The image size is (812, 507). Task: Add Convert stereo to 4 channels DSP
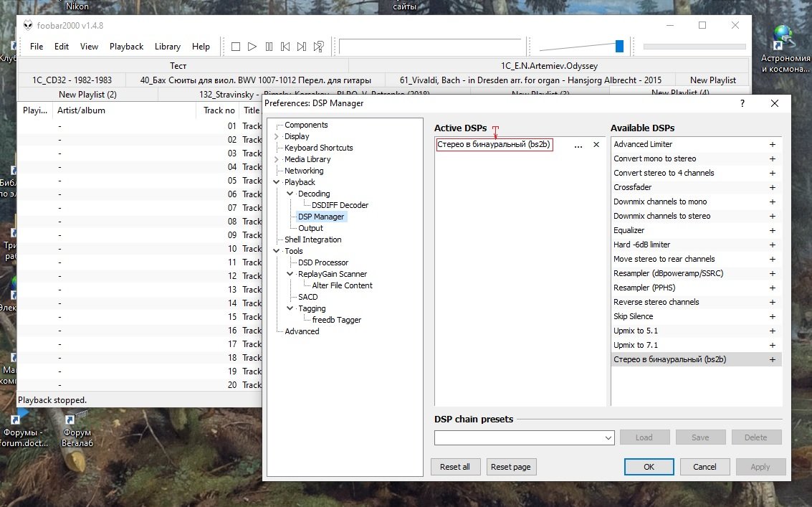[x=772, y=173]
